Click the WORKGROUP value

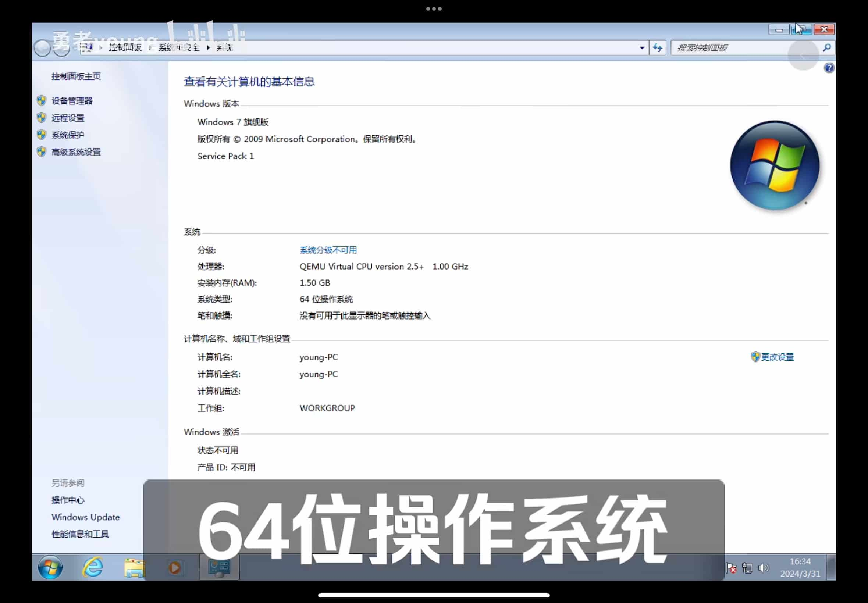pos(327,408)
